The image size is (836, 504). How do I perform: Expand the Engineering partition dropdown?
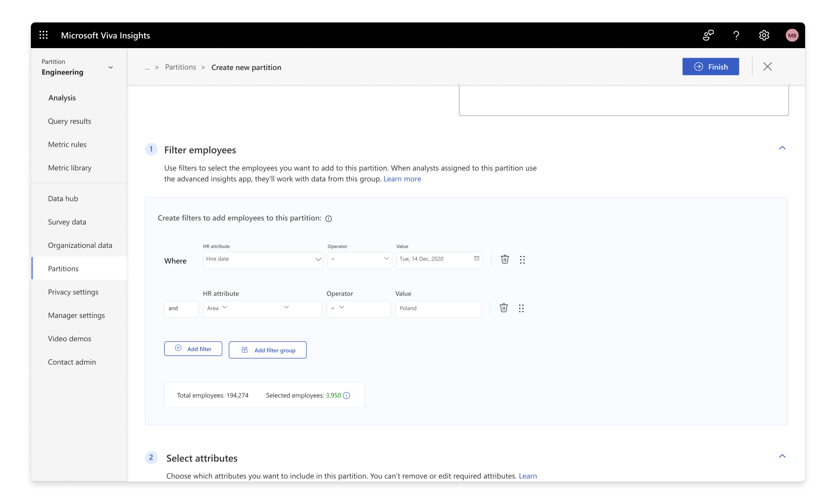click(x=111, y=67)
